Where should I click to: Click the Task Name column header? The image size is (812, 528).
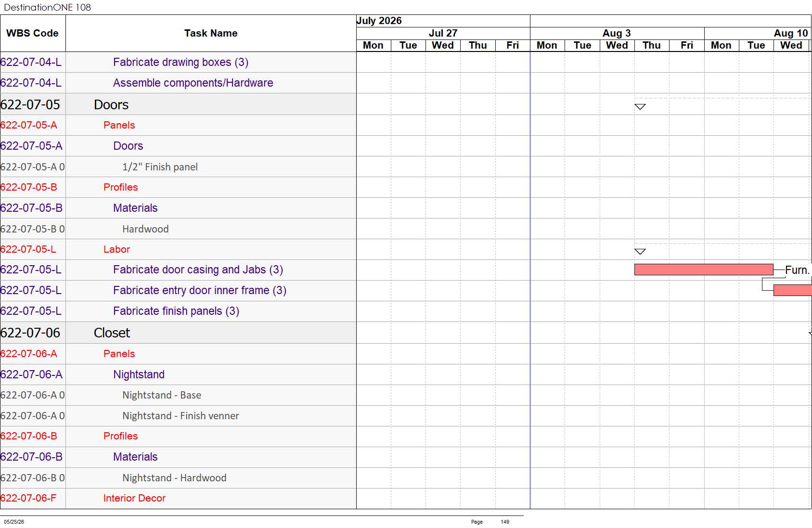(211, 33)
